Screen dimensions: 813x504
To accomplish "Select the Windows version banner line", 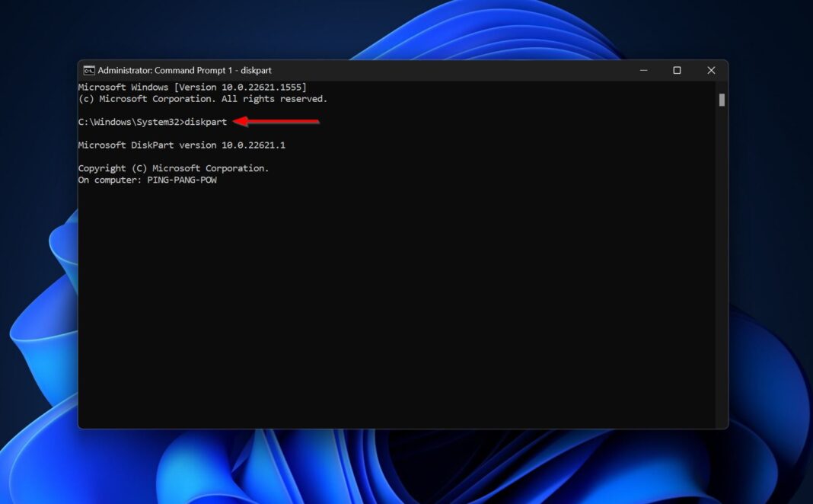I will point(192,87).
